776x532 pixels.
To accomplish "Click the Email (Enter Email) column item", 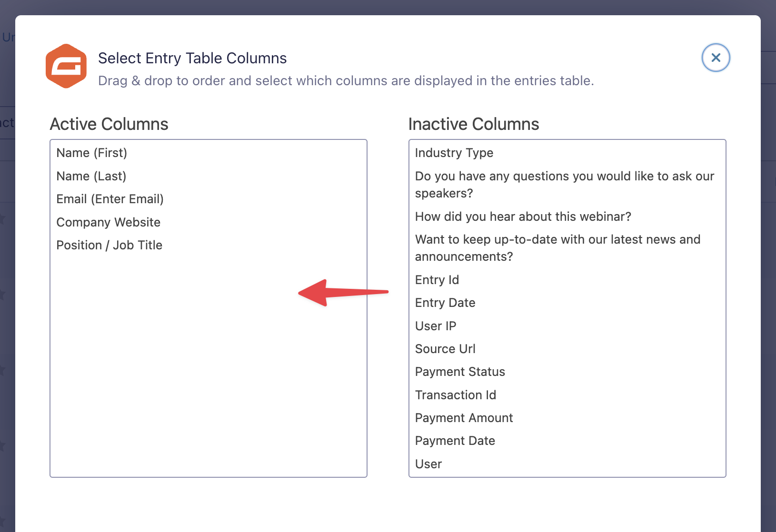I will click(x=110, y=199).
